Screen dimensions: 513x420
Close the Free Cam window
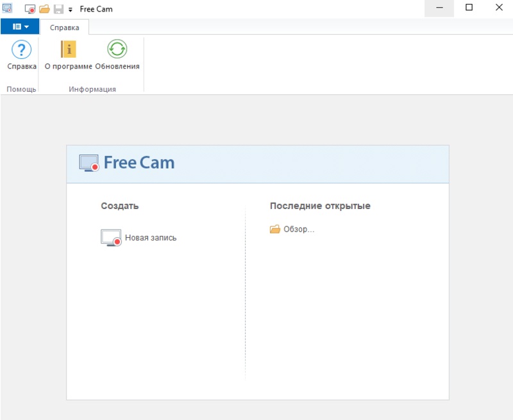point(499,8)
